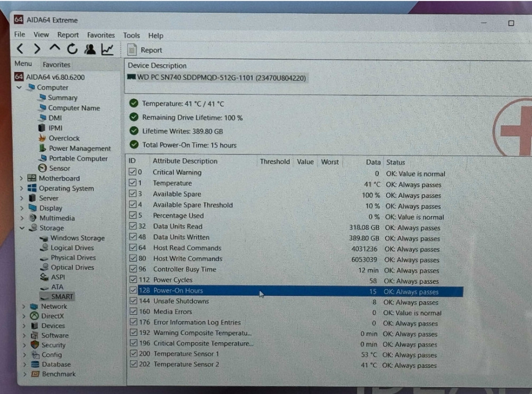Click the Data column header
Viewport: 532px width, 394px height.
coord(373,162)
